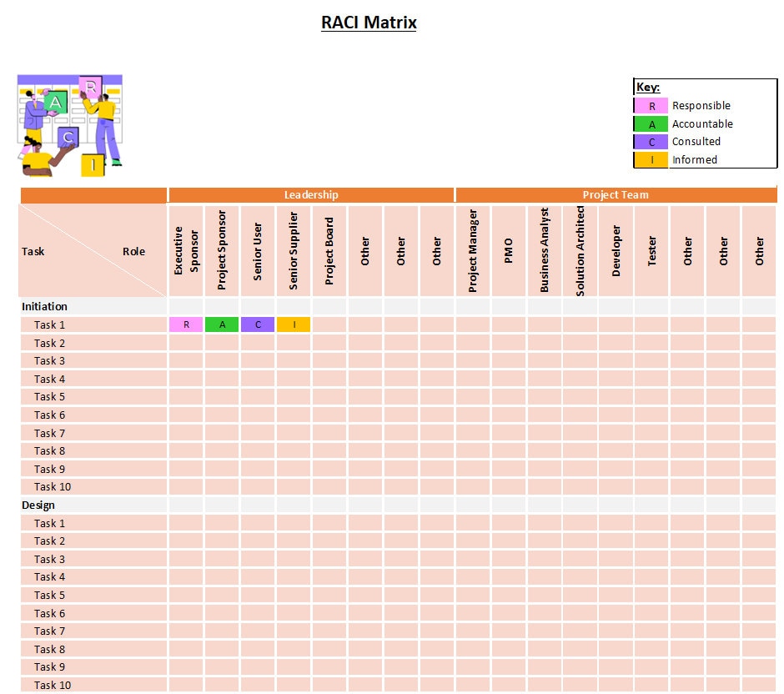Select Task 10 under the Design section

tap(92, 685)
